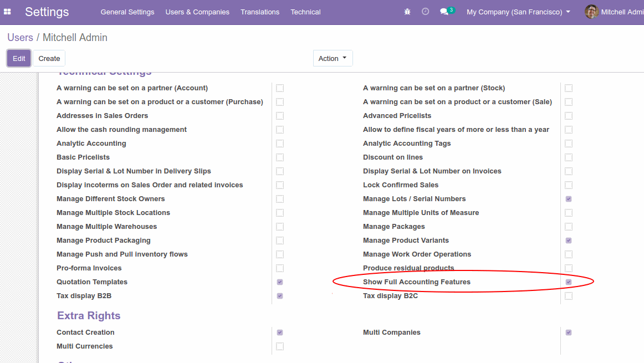
Task: Check A warning on a partner (Stock) checkbox
Action: pyautogui.click(x=569, y=88)
